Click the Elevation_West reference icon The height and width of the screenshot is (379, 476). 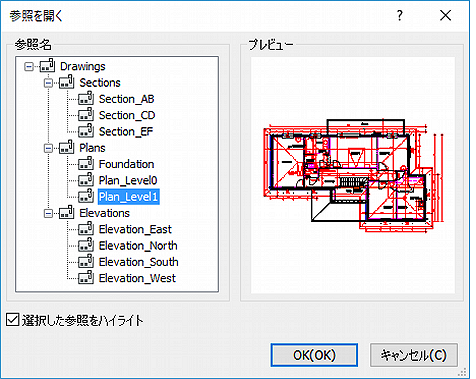(86, 278)
